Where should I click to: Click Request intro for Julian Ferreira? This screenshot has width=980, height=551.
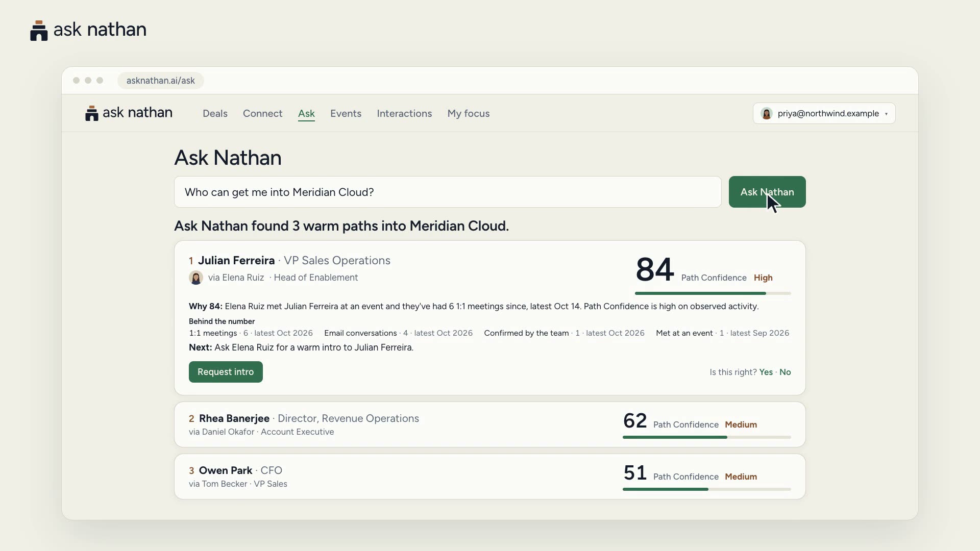coord(226,372)
